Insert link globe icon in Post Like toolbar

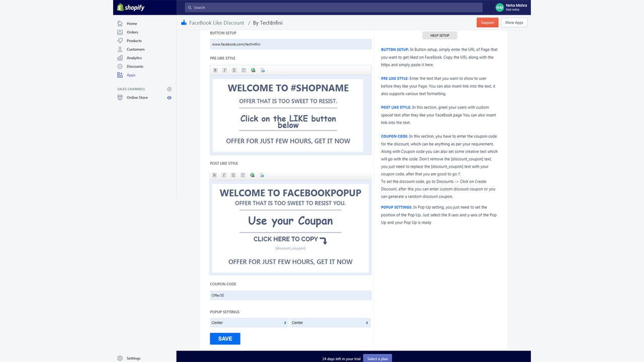(x=253, y=175)
